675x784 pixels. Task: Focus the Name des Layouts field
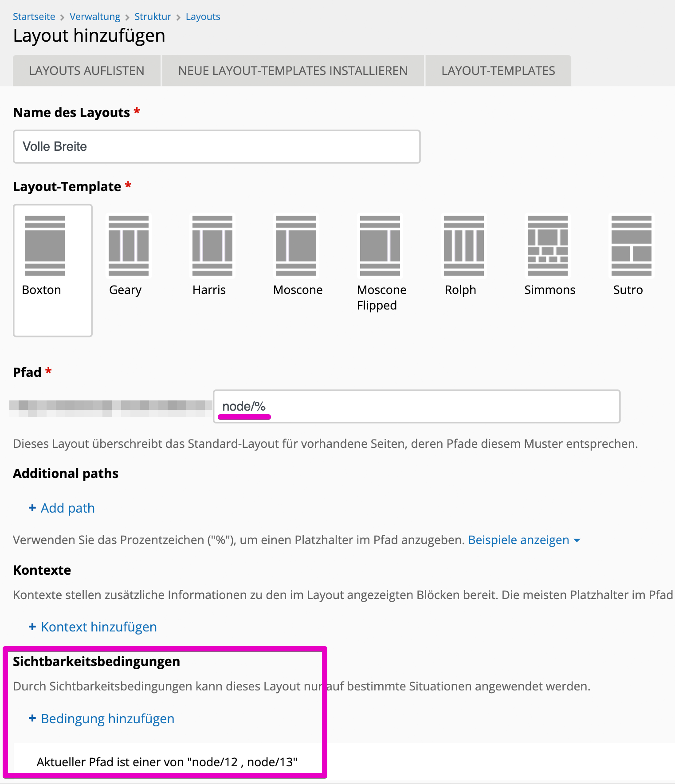[217, 146]
